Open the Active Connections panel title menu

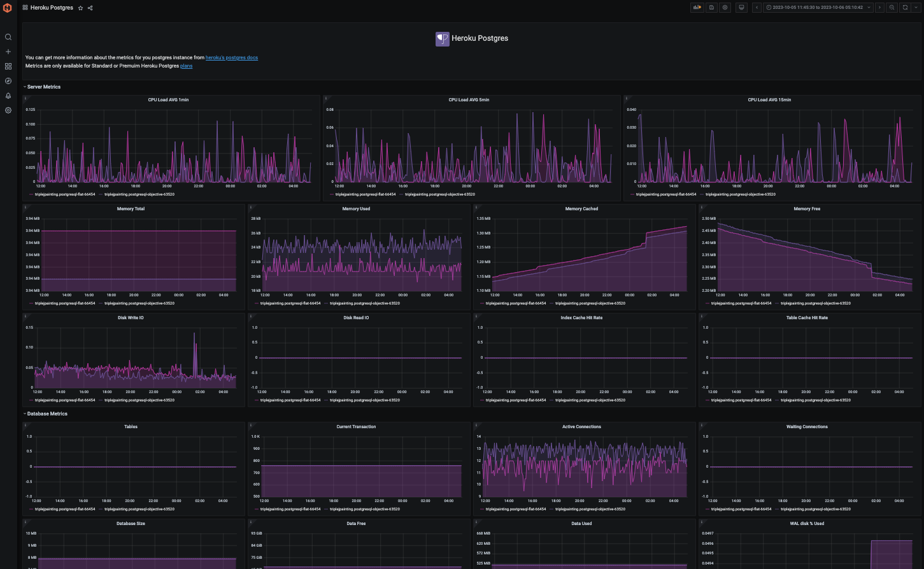coord(581,426)
